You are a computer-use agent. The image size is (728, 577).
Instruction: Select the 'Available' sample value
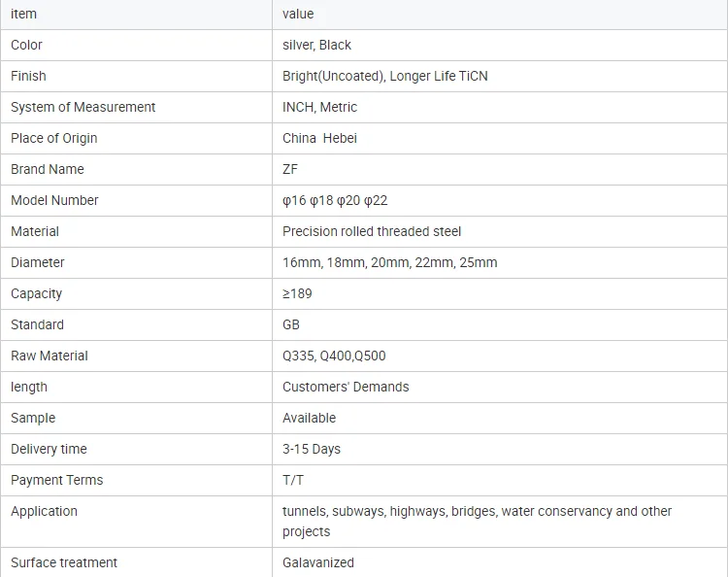click(x=309, y=418)
